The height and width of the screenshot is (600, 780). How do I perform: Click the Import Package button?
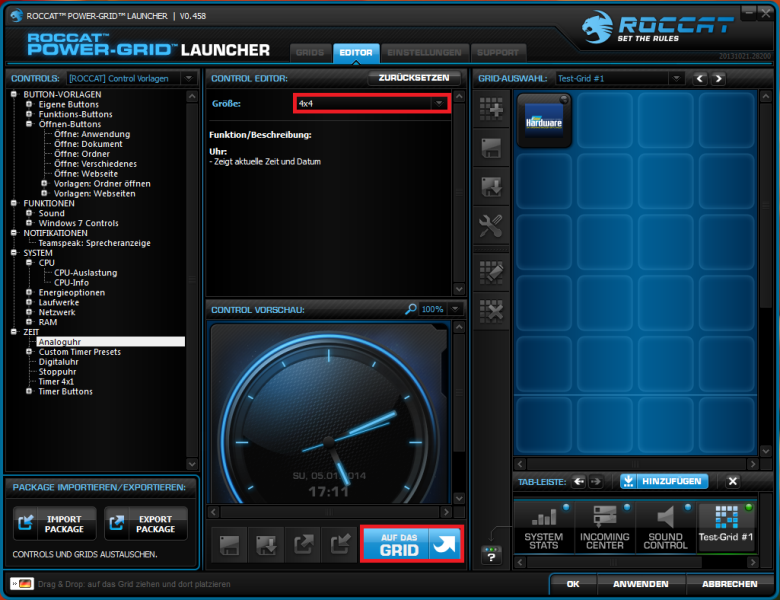[x=55, y=523]
